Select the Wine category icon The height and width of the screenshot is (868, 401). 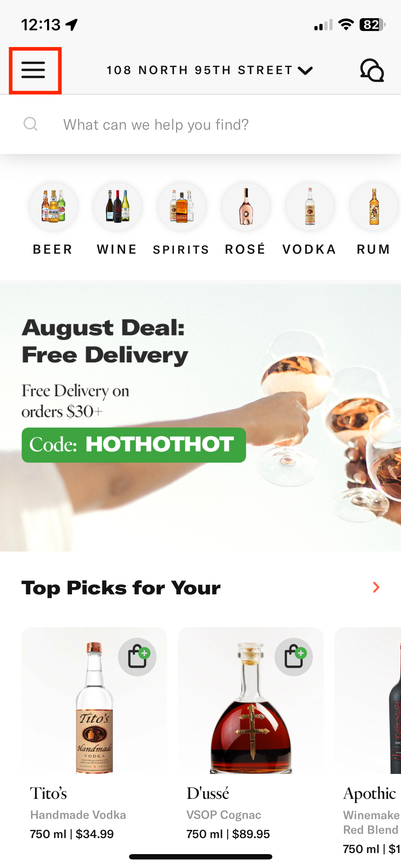(x=117, y=207)
